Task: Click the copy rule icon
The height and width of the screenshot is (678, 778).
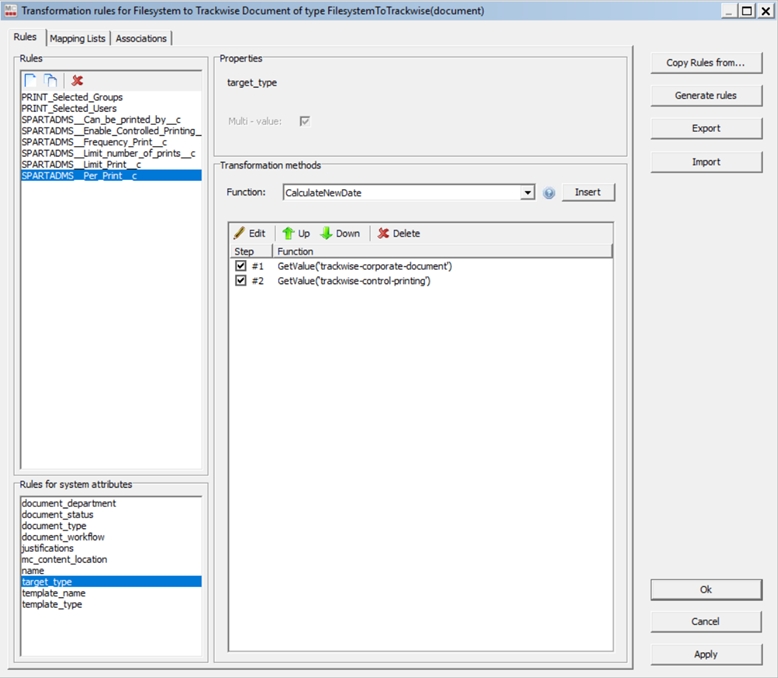Action: point(50,80)
